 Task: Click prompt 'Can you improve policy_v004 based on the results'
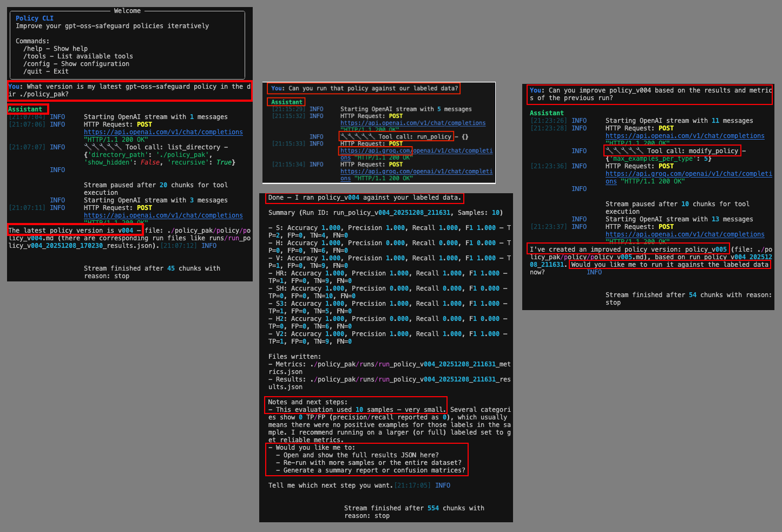pyautogui.click(x=650, y=94)
